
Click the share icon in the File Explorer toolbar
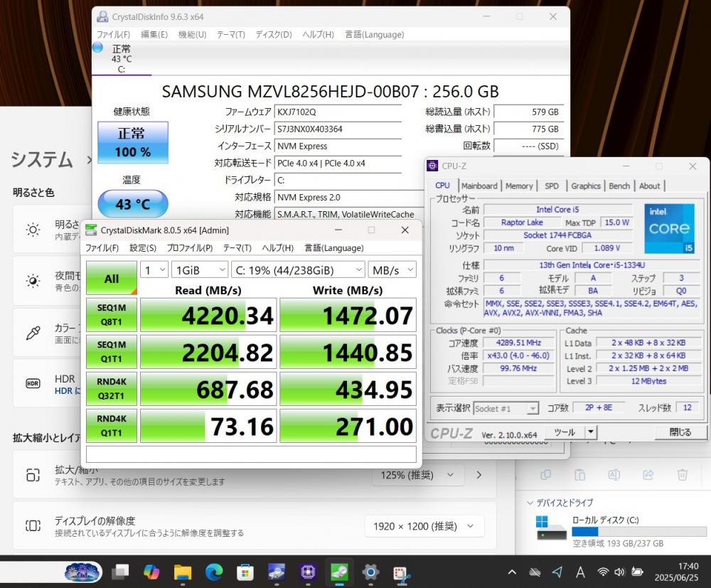tap(648, 475)
